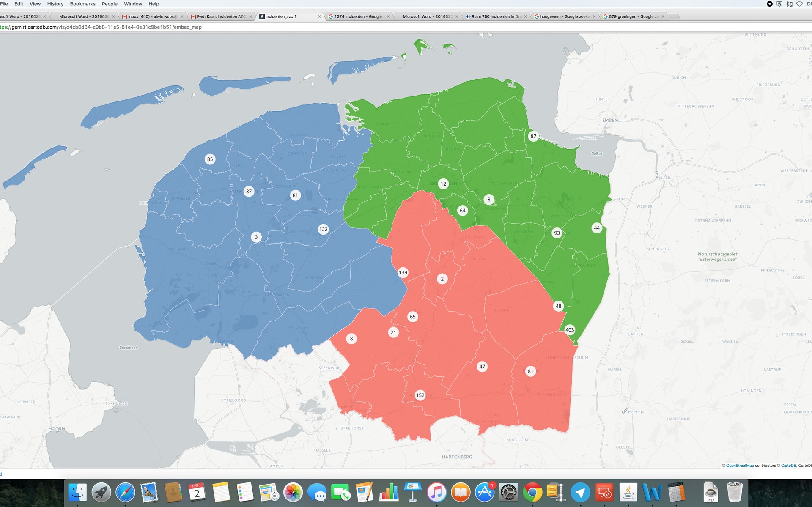The height and width of the screenshot is (507, 812).
Task: Open the Help menu
Action: point(154,4)
